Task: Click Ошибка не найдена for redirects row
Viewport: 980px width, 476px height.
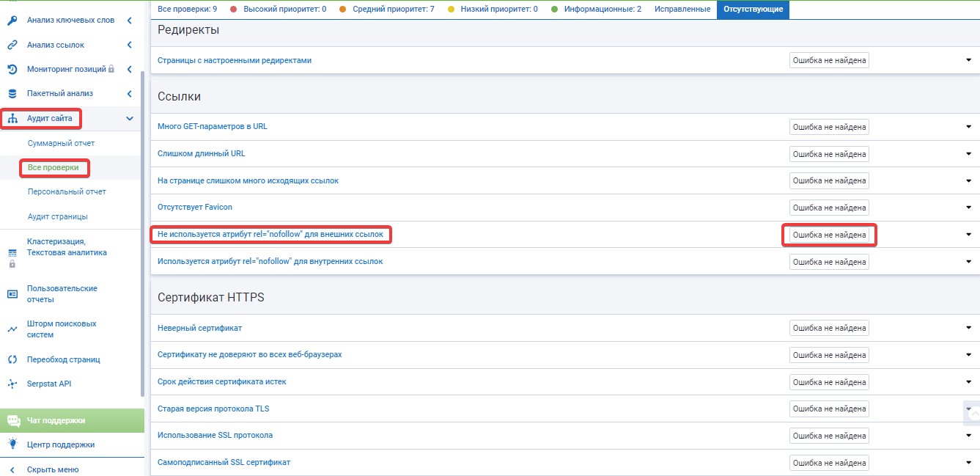Action: pyautogui.click(x=829, y=60)
